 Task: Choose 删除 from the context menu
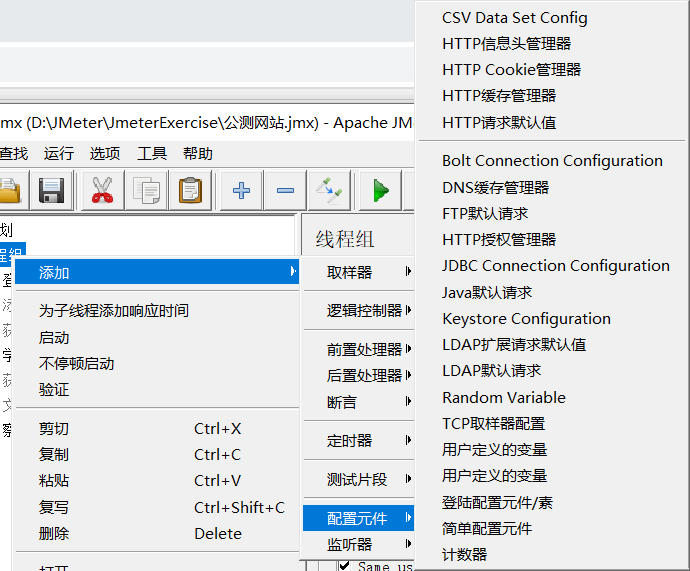pyautogui.click(x=157, y=534)
